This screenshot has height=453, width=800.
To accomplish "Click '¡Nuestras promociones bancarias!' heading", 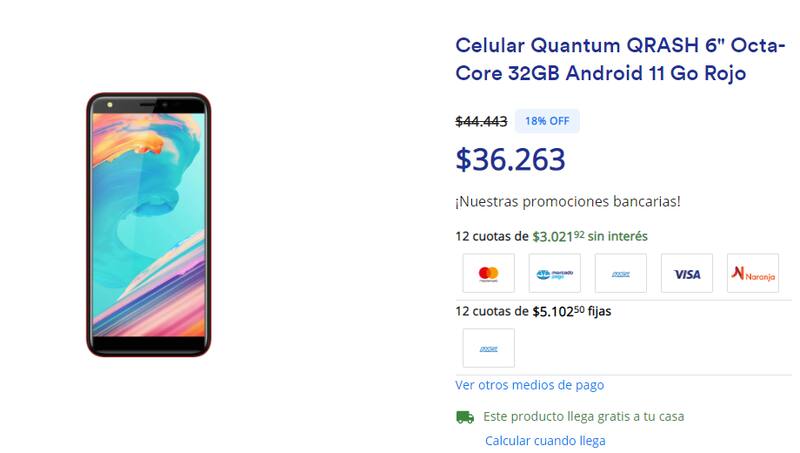I will [567, 201].
